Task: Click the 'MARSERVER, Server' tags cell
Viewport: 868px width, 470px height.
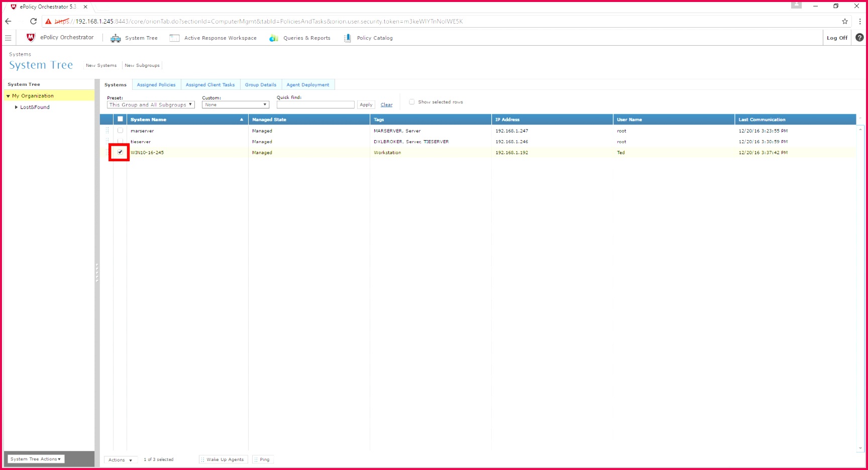Action: click(x=397, y=131)
